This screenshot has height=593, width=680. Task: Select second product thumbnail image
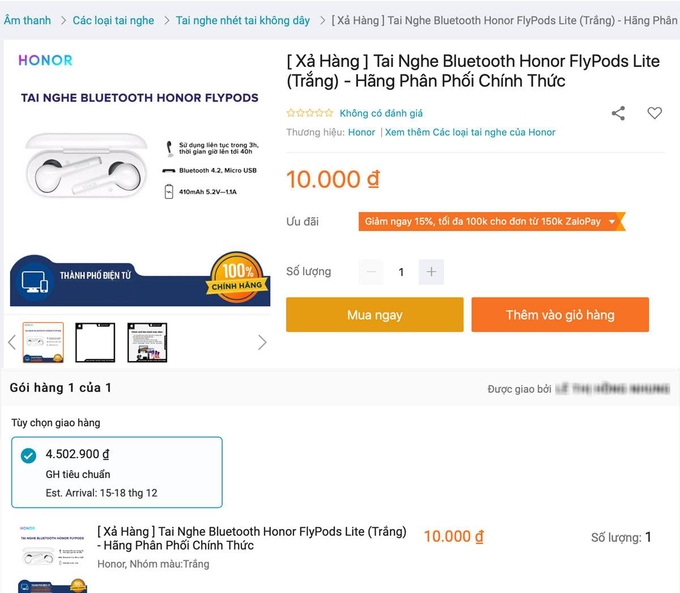[95, 342]
